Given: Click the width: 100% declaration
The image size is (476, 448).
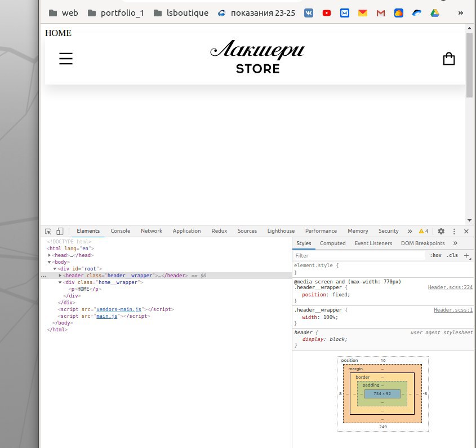Looking at the screenshot, I should (x=319, y=317).
